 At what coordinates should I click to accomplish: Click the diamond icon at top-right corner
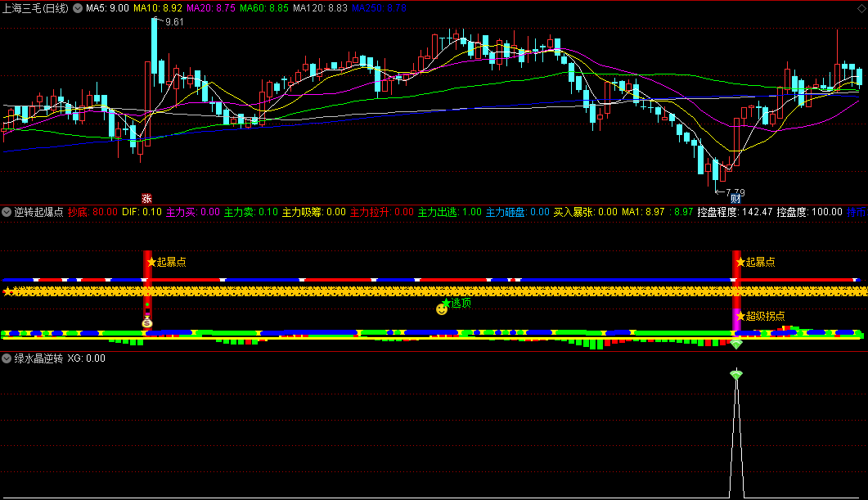pyautogui.click(x=861, y=8)
